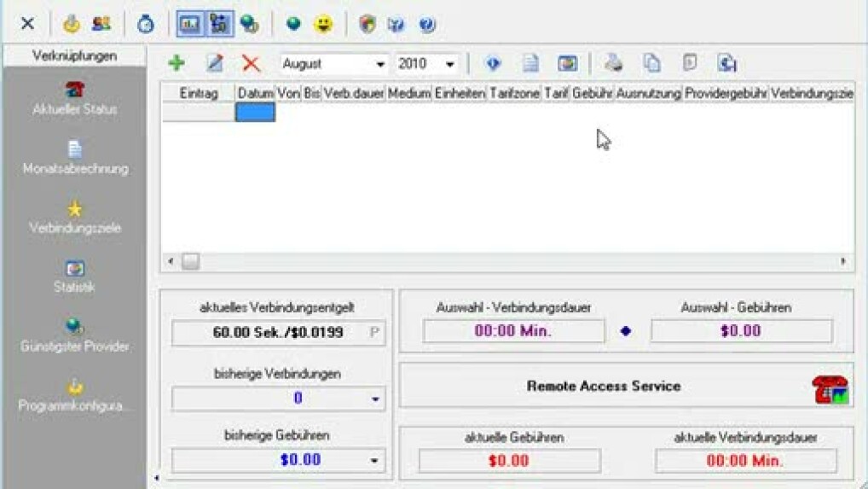Open the 2010 year dropdown
The width and height of the screenshot is (868, 489).
coord(450,64)
